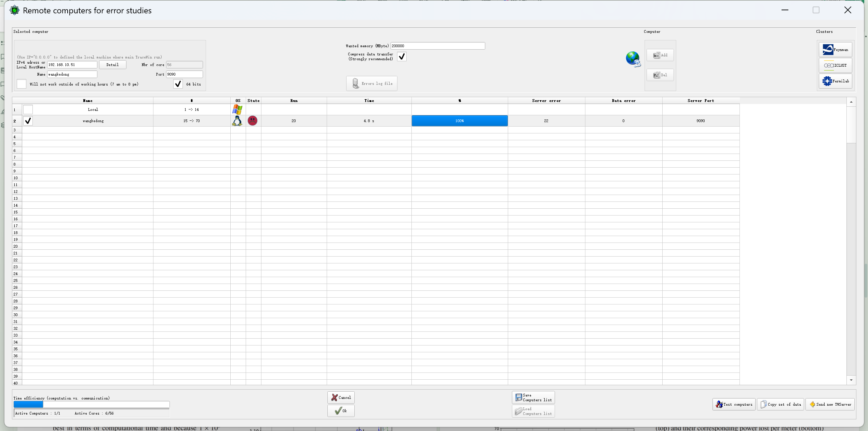Screen dimensions: 868x431
Task: Click the Linux penguin OS icon
Action: pyautogui.click(x=237, y=121)
